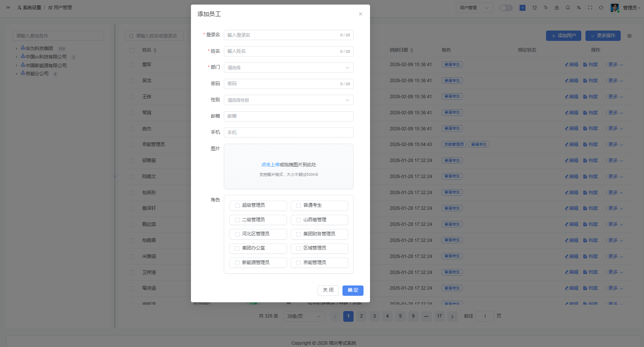The width and height of the screenshot is (644, 347).
Task: Click the lock screen icon
Action: pos(557,8)
